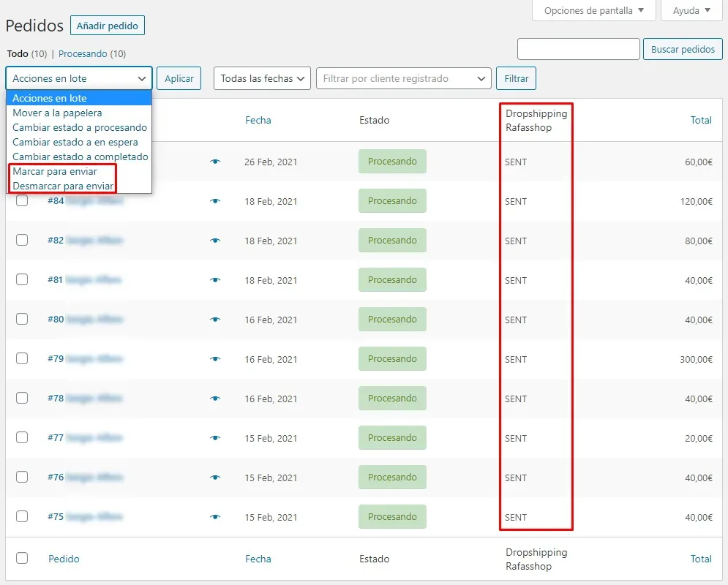Screen dimensions: 728x585
Task: Preview order #80 via eye icon
Action: tap(214, 320)
